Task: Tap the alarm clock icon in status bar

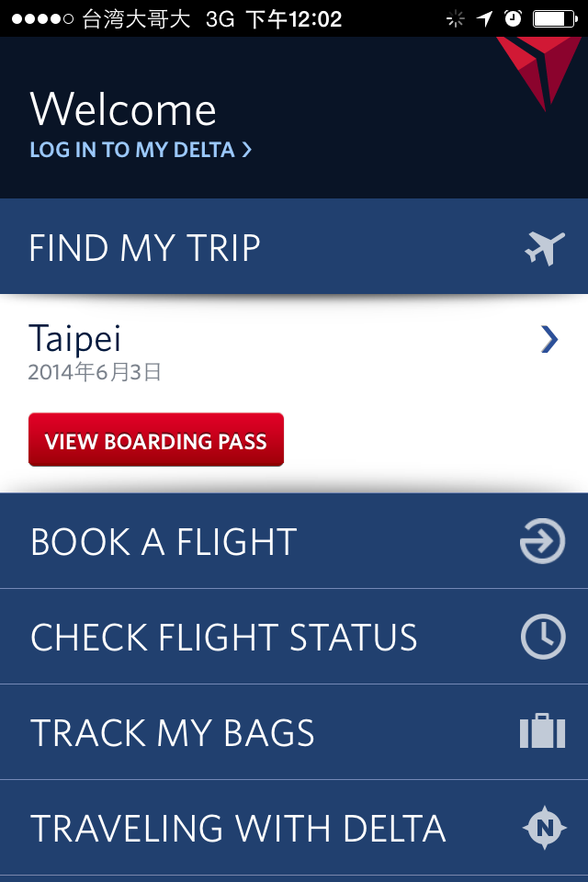Action: click(x=513, y=18)
